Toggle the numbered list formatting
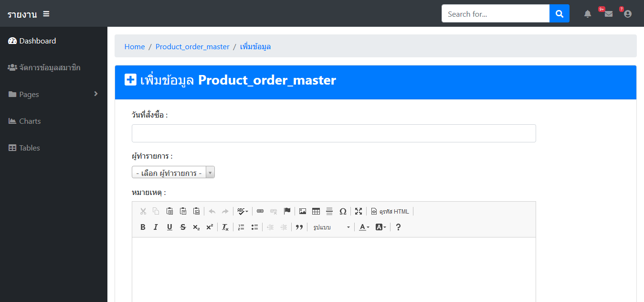 [x=241, y=226]
